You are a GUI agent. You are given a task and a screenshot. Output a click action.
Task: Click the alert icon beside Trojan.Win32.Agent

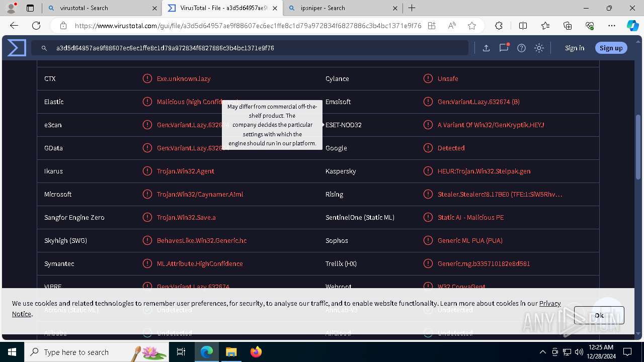[147, 171]
